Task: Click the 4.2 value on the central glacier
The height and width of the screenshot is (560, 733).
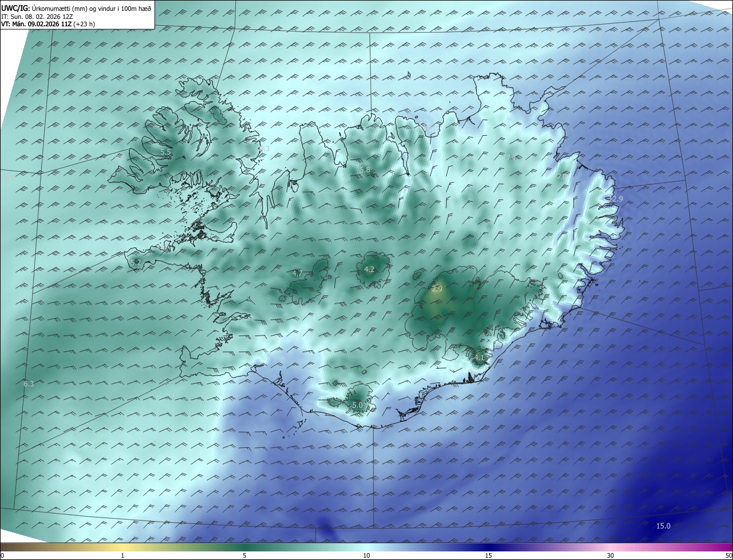Action: (x=369, y=269)
